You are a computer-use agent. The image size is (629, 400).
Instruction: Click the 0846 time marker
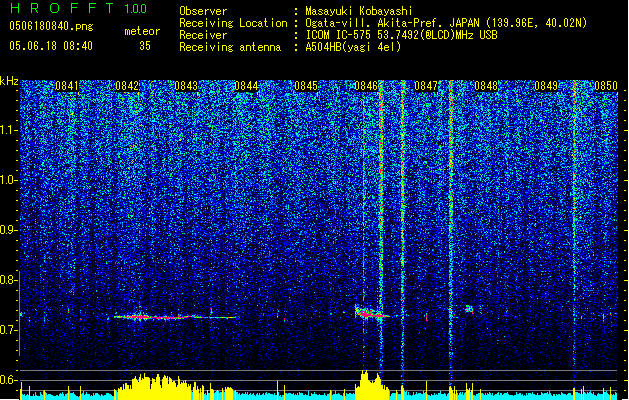[366, 86]
